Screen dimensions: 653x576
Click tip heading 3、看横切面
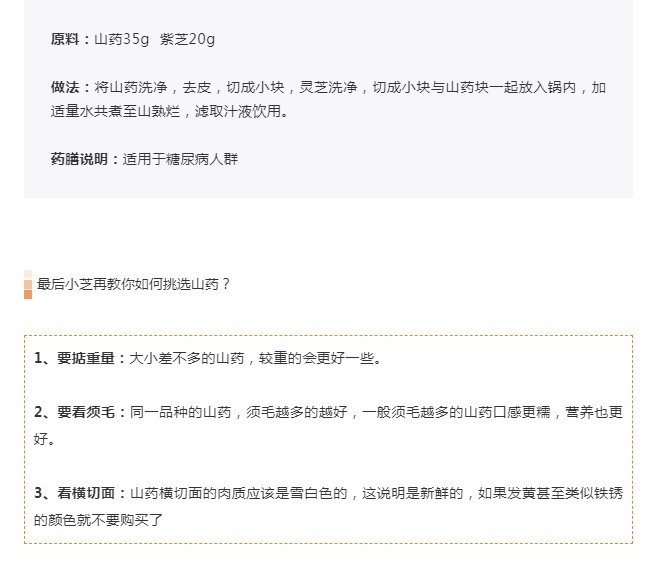[75, 493]
